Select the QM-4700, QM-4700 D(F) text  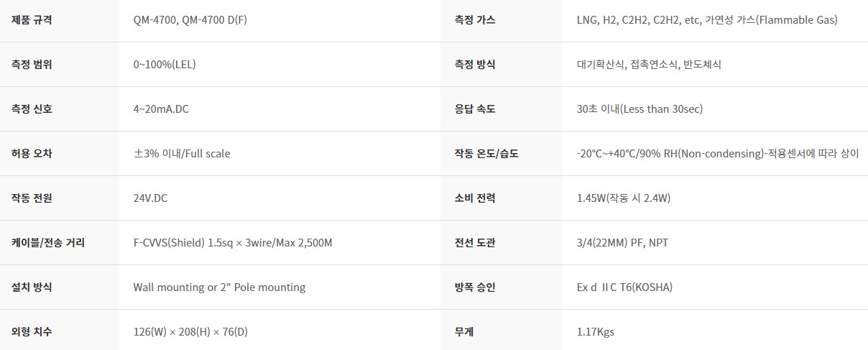click(190, 20)
